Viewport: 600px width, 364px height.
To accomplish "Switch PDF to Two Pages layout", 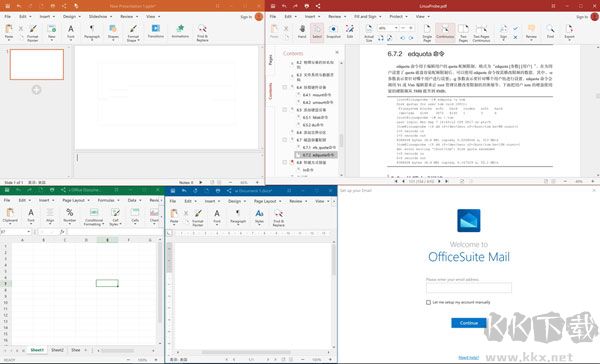I will click(x=463, y=33).
